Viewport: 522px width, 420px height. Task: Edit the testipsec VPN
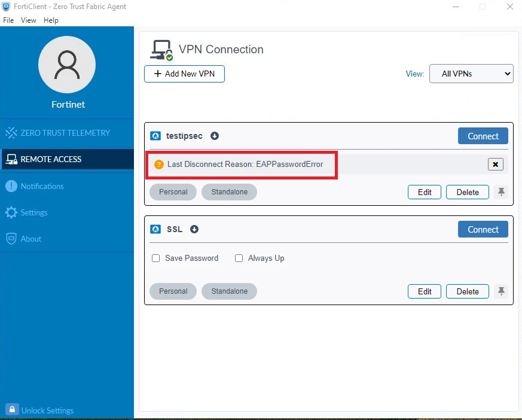(x=425, y=192)
